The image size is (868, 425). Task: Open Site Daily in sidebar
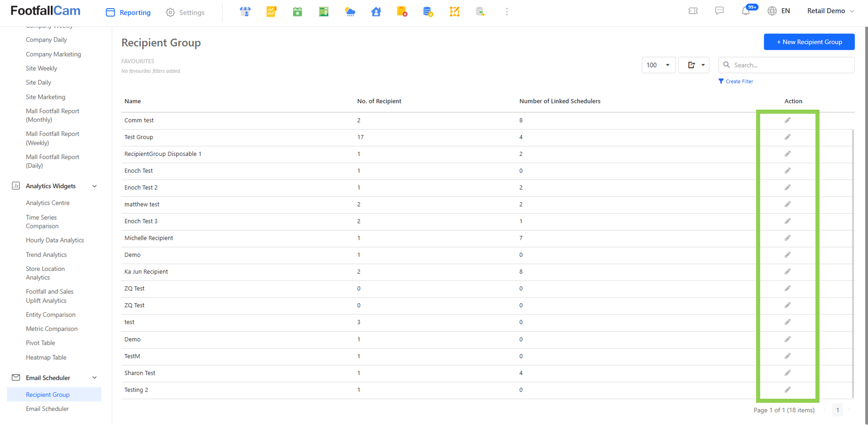point(39,82)
